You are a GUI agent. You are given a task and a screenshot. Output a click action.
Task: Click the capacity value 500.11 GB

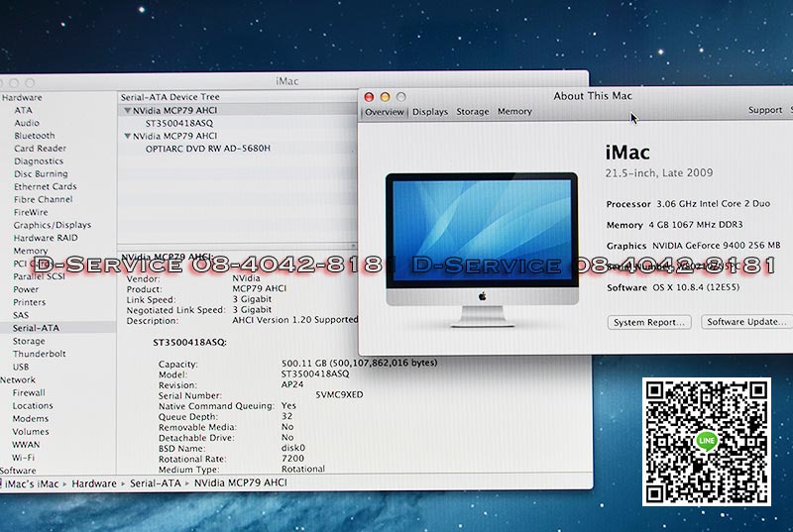pos(359,363)
